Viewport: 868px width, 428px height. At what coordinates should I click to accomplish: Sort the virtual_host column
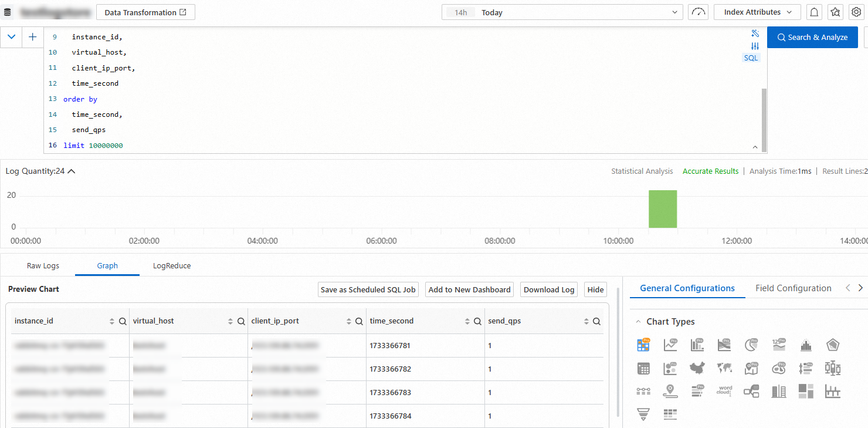tap(230, 321)
